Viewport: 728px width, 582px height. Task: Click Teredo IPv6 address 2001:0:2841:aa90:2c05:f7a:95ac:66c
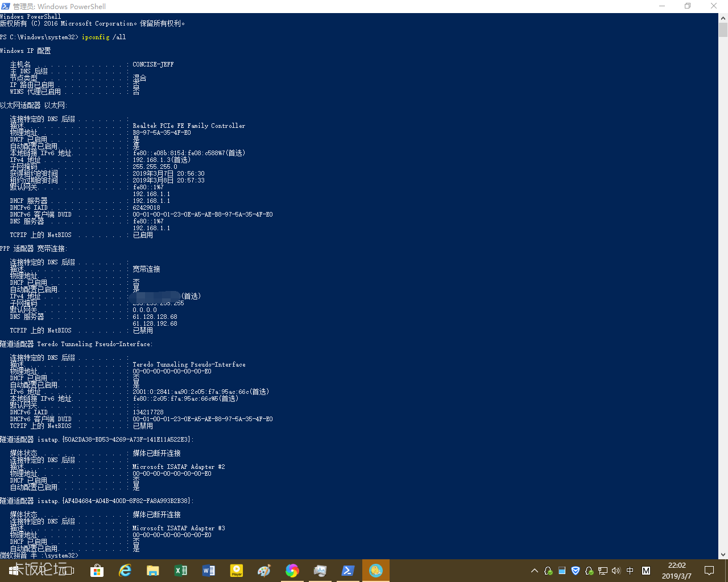[201, 392]
